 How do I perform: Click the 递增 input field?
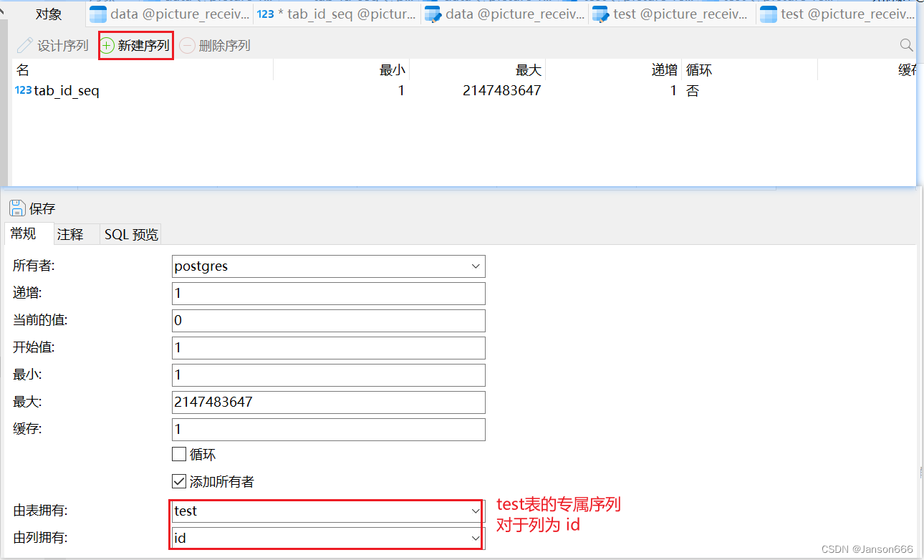click(x=329, y=294)
